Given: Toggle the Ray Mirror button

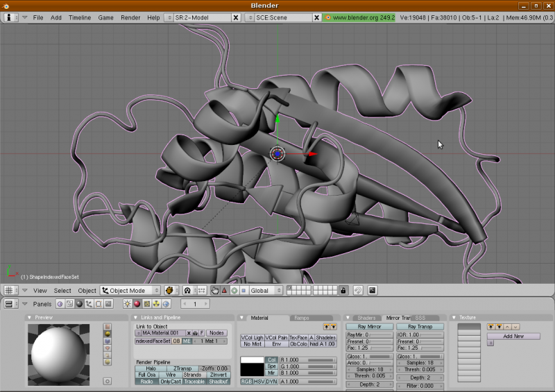Looking at the screenshot, I should [x=369, y=327].
